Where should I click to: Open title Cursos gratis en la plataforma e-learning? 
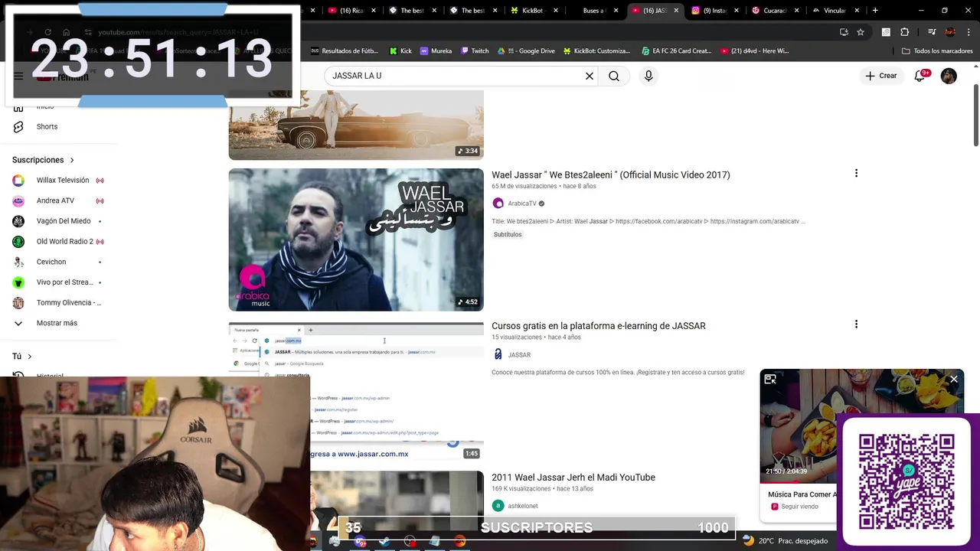[x=599, y=325]
